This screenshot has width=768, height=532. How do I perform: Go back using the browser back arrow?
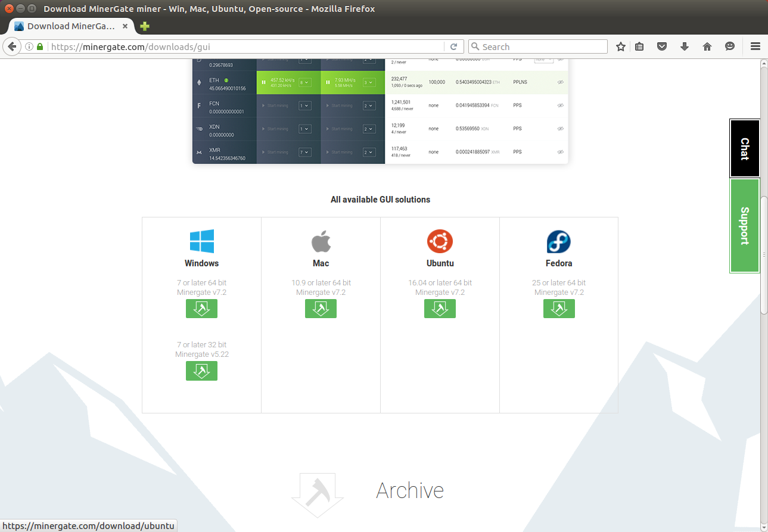(x=11, y=46)
